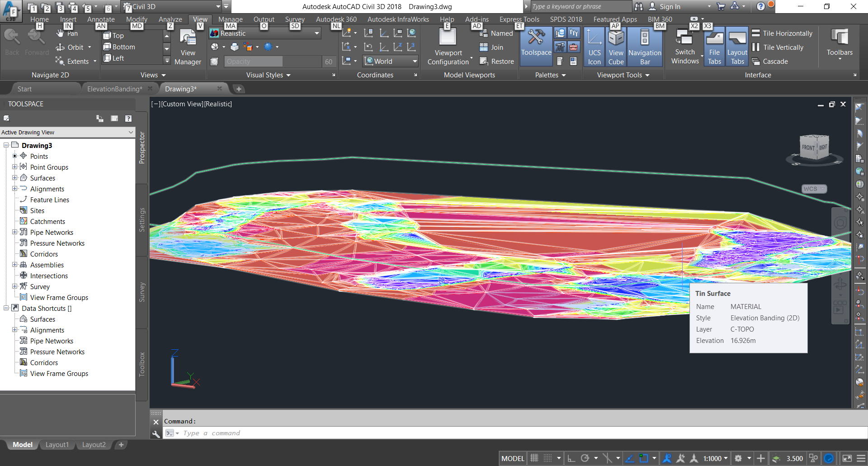Click the Orbit tool icon

pos(61,47)
